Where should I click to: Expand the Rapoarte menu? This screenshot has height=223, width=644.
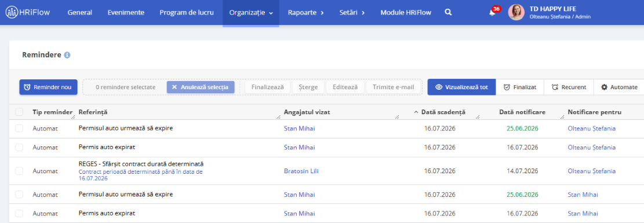[x=306, y=12]
